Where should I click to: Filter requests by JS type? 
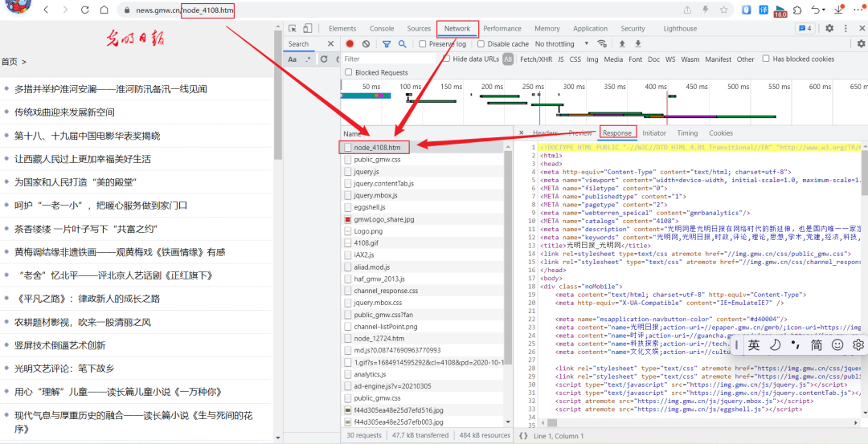[561, 59]
